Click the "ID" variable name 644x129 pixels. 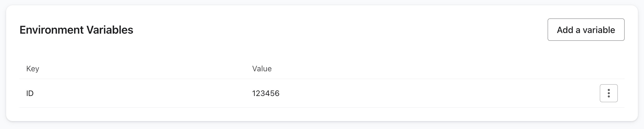pos(30,93)
